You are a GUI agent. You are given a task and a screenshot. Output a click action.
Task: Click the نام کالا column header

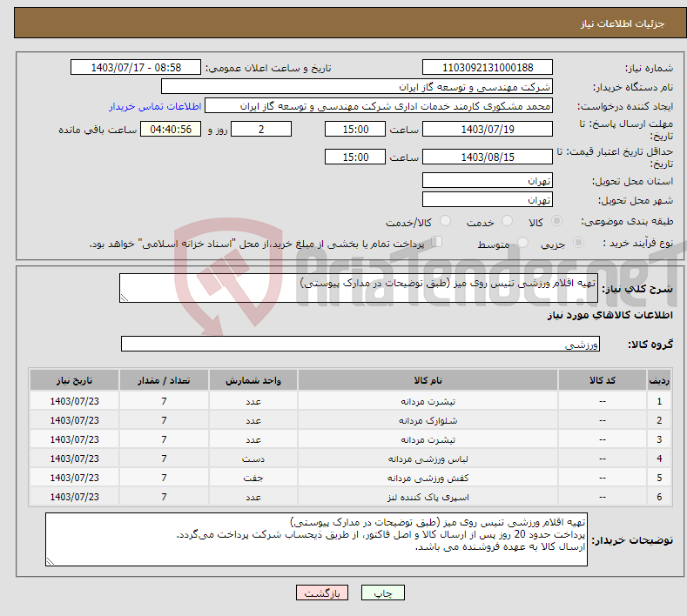(428, 380)
